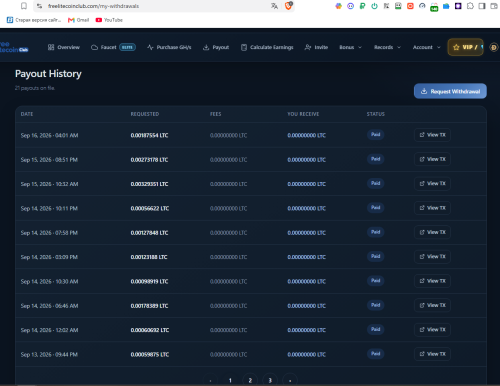Screen dimensions: 500x386
Task: Open the Faucet page
Action: (113, 47)
